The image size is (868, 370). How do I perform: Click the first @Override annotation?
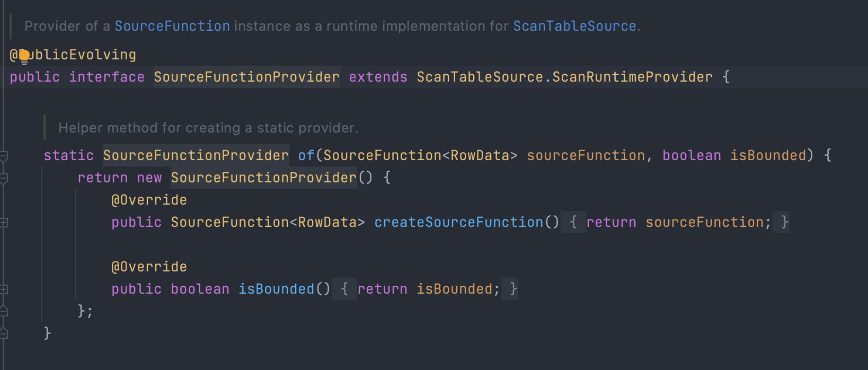click(x=149, y=200)
